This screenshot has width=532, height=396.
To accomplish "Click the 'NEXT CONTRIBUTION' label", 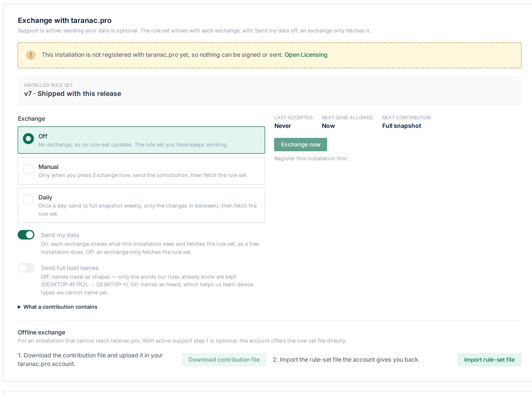I will pyautogui.click(x=406, y=118).
